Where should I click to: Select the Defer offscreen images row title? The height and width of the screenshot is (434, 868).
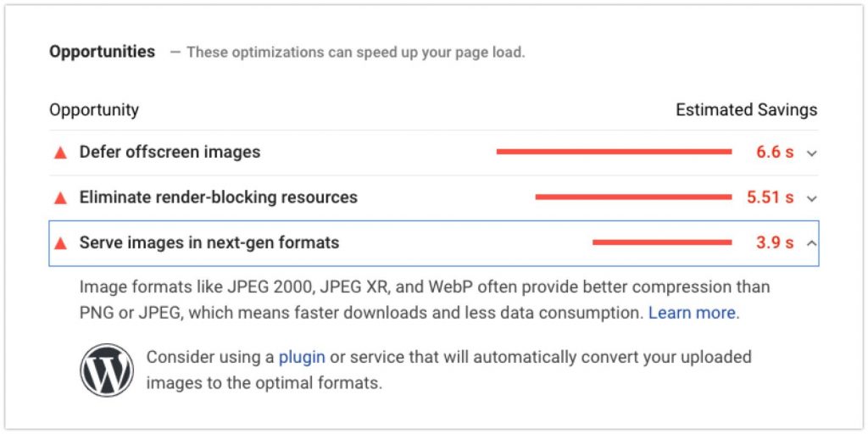point(170,153)
